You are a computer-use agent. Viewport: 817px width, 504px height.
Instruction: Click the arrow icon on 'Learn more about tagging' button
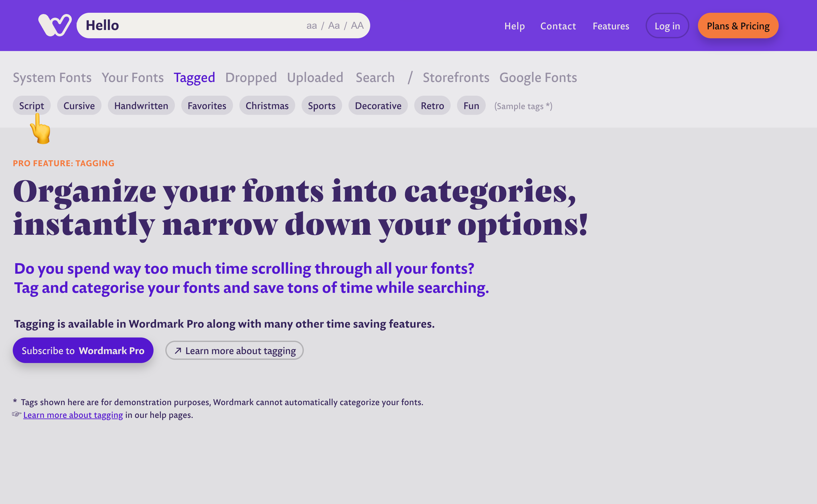(178, 351)
